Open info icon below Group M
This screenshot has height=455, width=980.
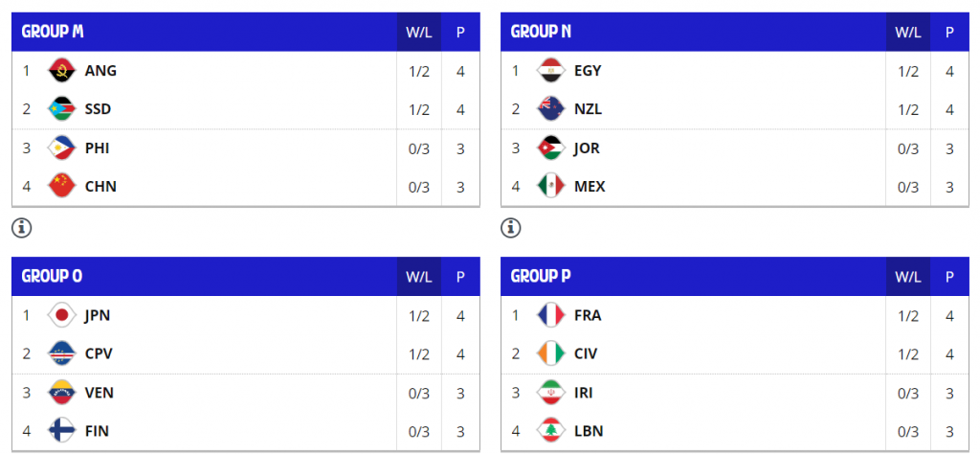21,228
